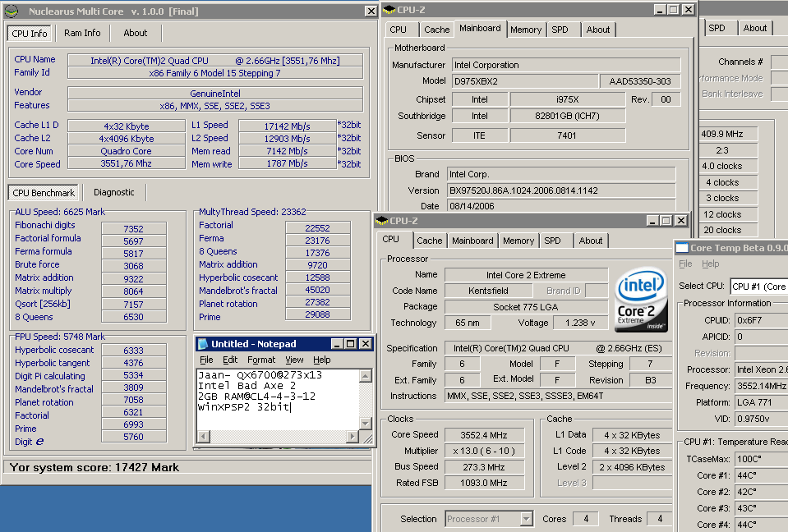
Task: Click the 'x 13.0 ( 6 - 10 )' Multiplier field
Action: click(x=483, y=451)
